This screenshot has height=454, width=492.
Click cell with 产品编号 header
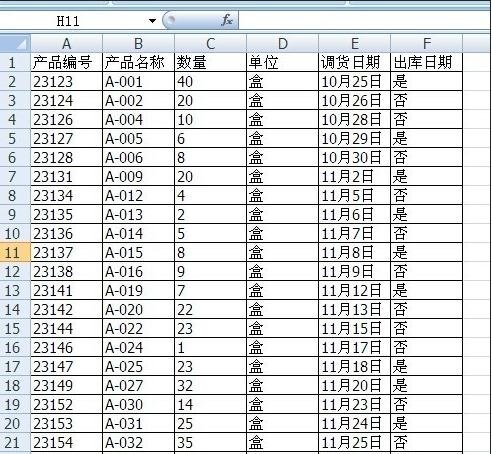(67, 62)
